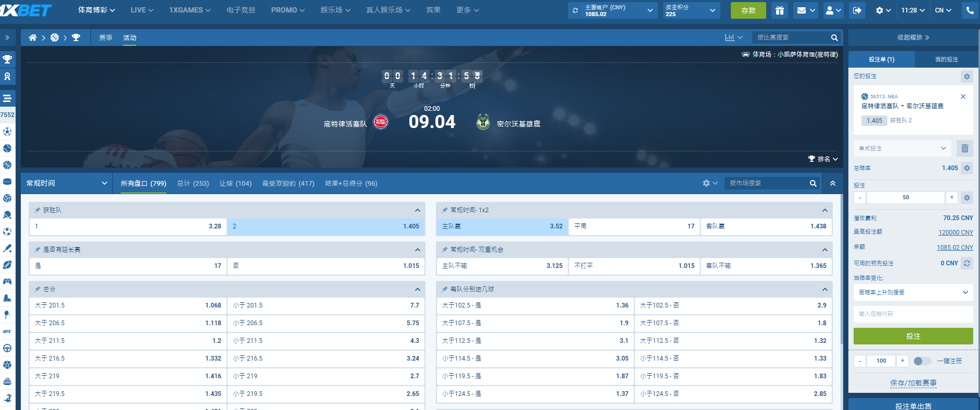This screenshot has width=980, height=410.
Task: Open the 我的投注 tab
Action: coord(946,59)
